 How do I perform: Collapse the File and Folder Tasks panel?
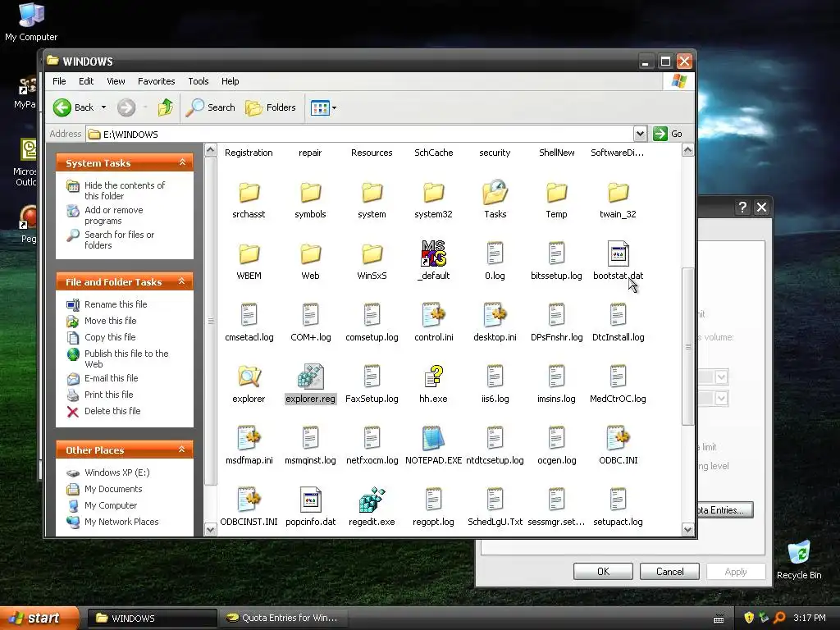pyautogui.click(x=181, y=281)
